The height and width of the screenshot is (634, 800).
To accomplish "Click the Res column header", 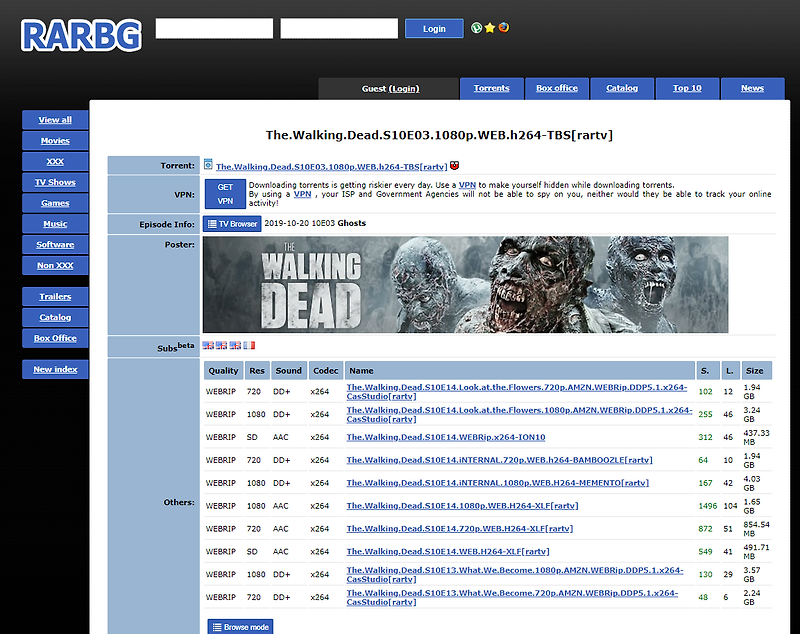I will click(257, 371).
